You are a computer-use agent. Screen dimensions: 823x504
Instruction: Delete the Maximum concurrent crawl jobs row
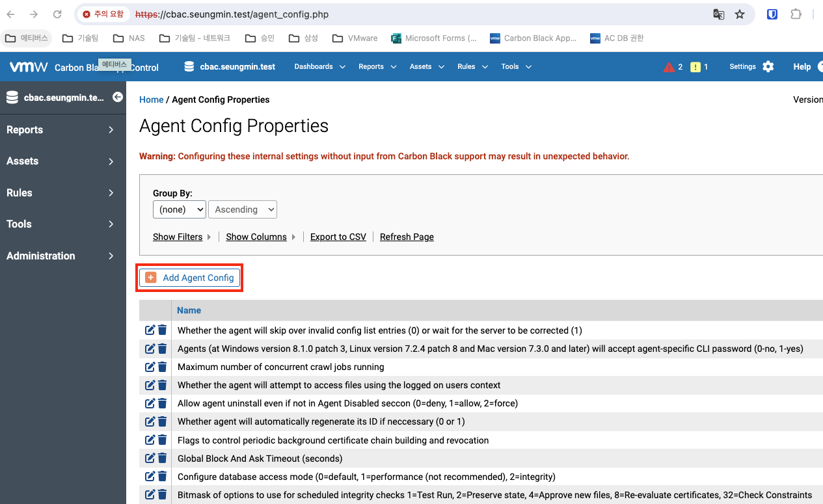163,367
